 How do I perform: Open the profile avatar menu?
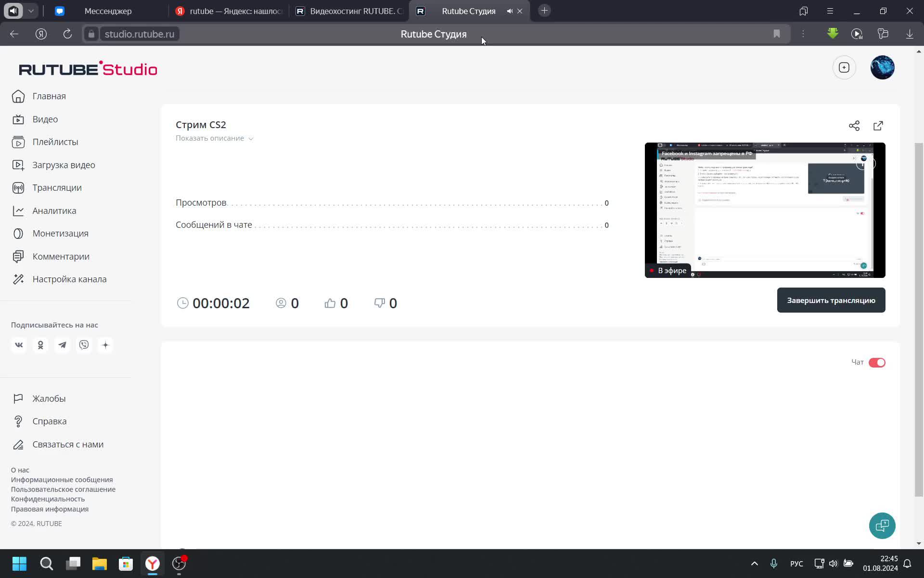(x=883, y=67)
